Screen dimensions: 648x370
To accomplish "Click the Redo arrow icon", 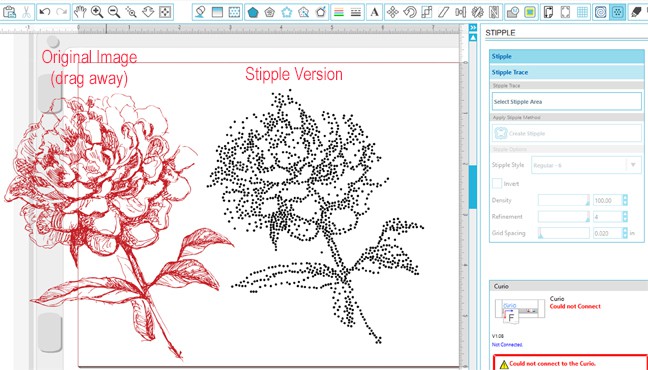I will 61,12.
